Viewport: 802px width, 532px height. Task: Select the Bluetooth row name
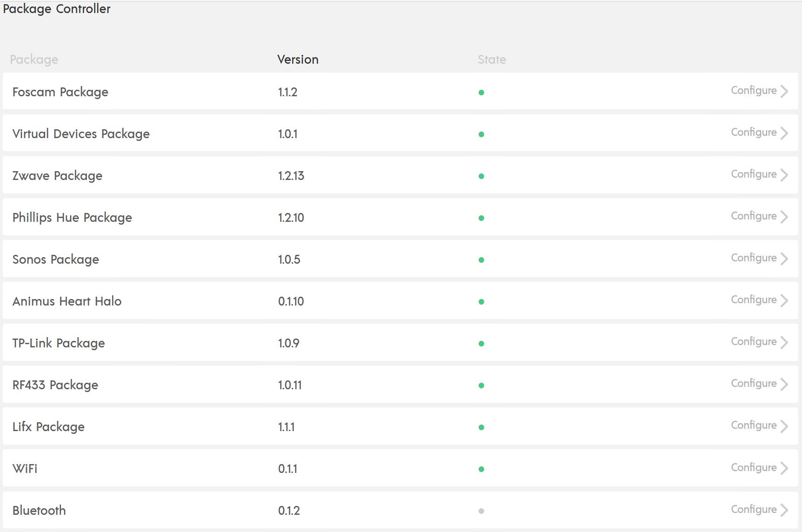tap(39, 511)
